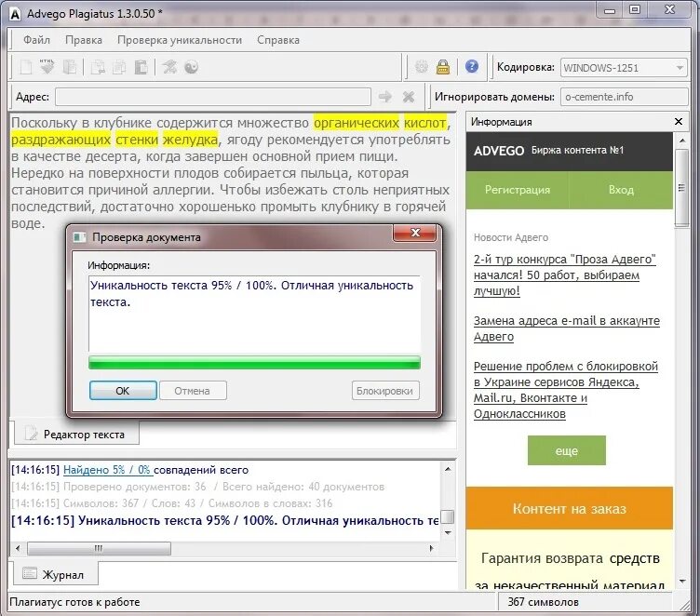Click the Advego app icon in title bar

coord(15,14)
